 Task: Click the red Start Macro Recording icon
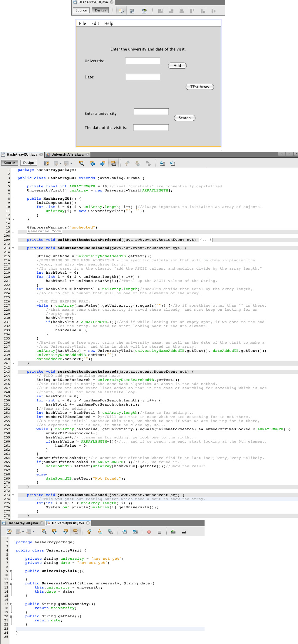[x=149, y=532]
